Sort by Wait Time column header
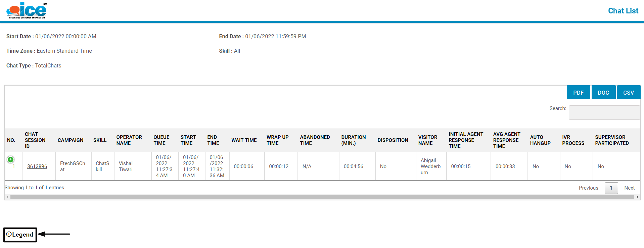Screen dimensions: 644x248 pos(244,140)
